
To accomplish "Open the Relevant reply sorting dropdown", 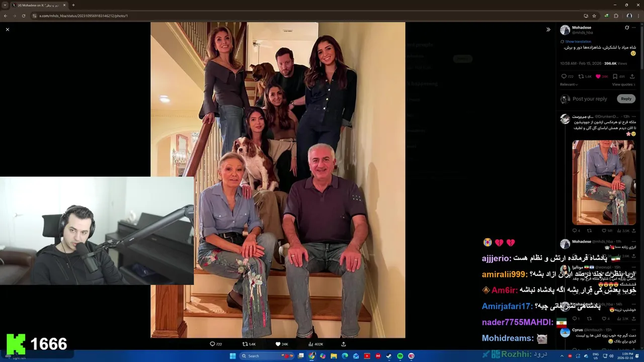I will tap(569, 84).
